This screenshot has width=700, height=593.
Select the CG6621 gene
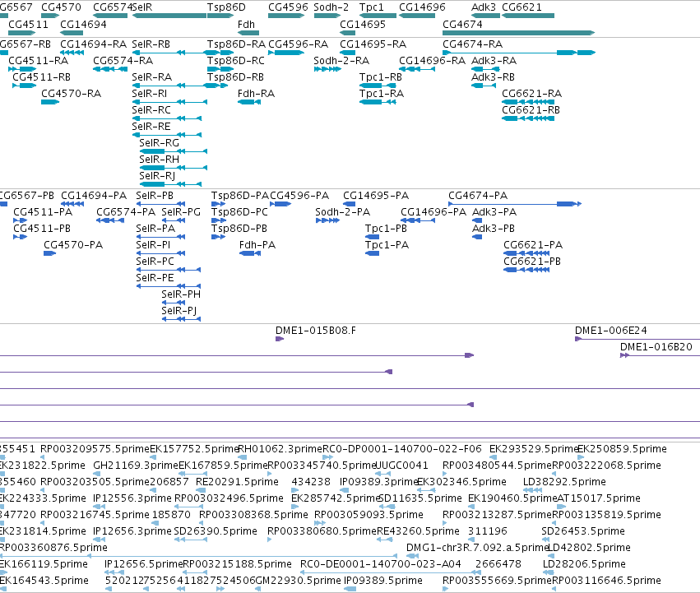[x=528, y=16]
